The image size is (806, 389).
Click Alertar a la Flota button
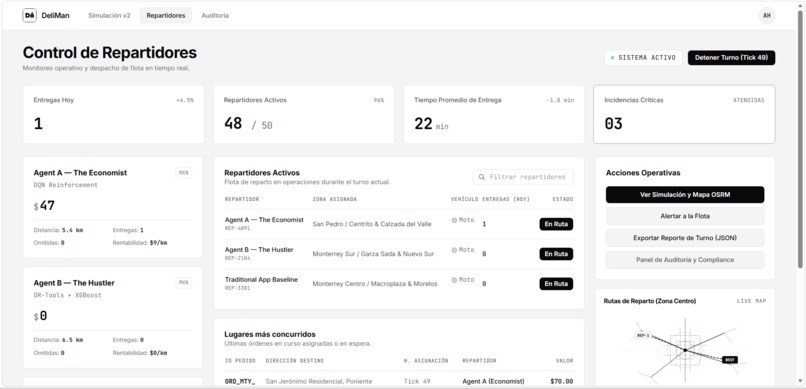[x=685, y=216]
